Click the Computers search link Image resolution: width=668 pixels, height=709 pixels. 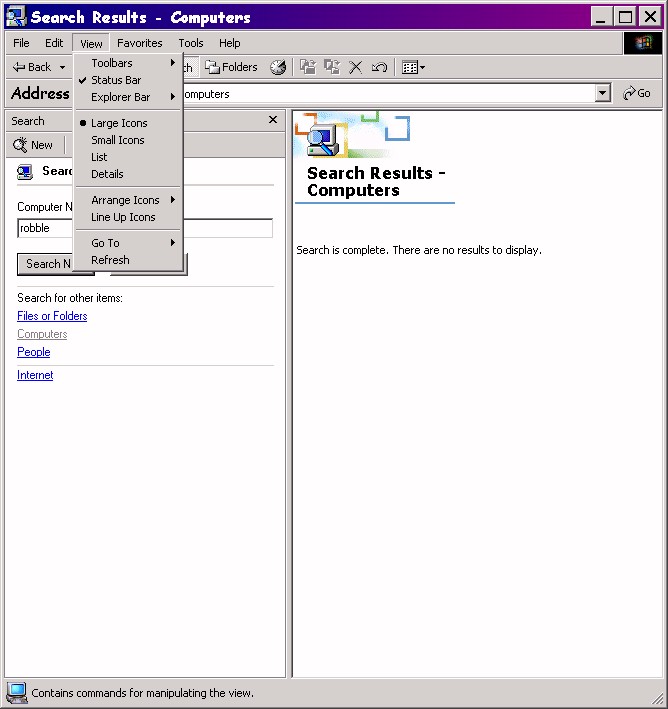[42, 334]
